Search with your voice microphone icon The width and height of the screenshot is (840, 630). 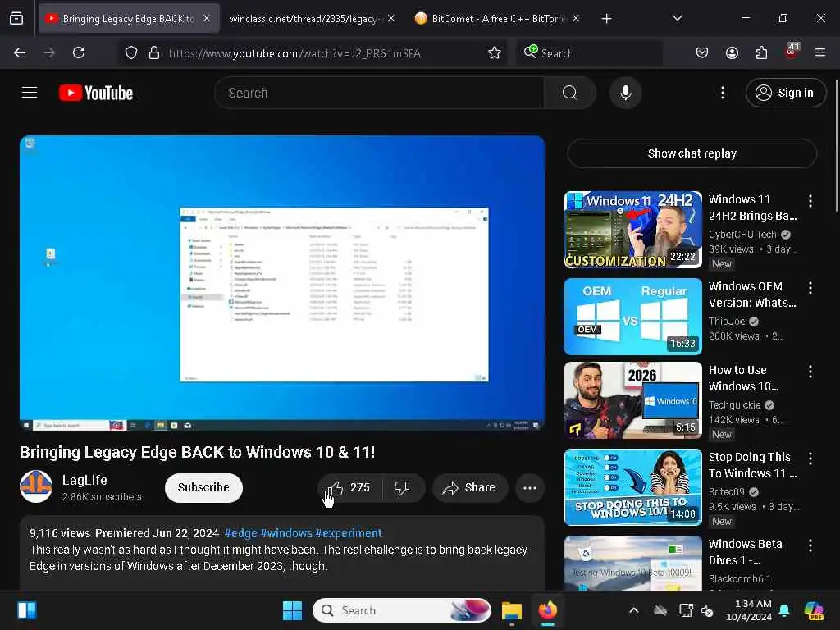click(x=625, y=93)
